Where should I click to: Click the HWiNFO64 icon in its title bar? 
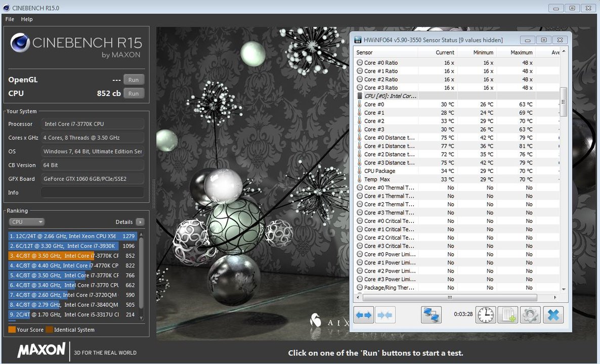tap(358, 40)
